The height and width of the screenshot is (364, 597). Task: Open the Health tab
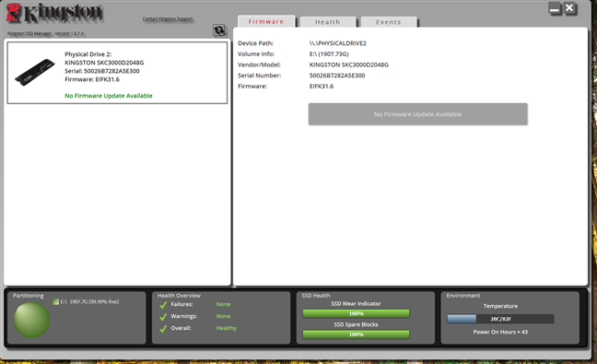(327, 22)
